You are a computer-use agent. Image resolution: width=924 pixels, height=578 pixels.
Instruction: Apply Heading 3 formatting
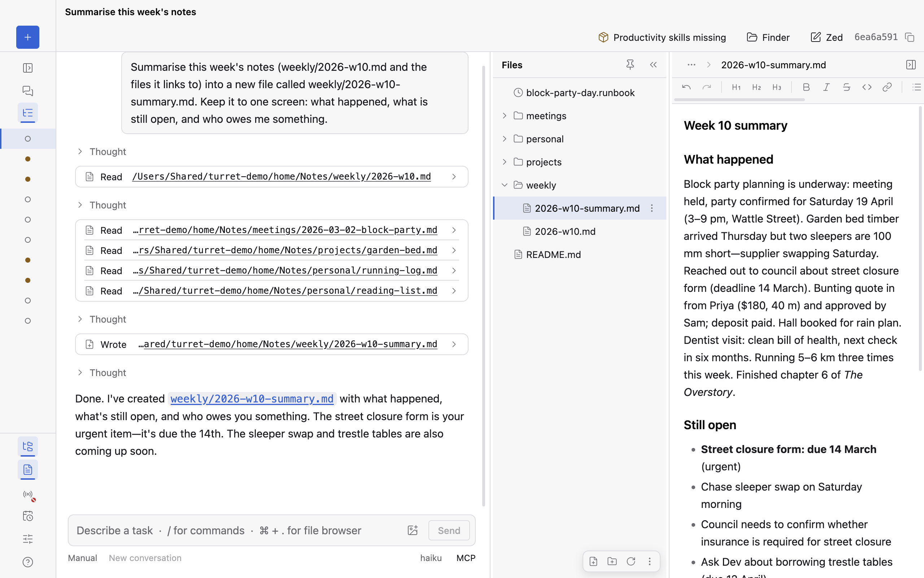point(777,87)
